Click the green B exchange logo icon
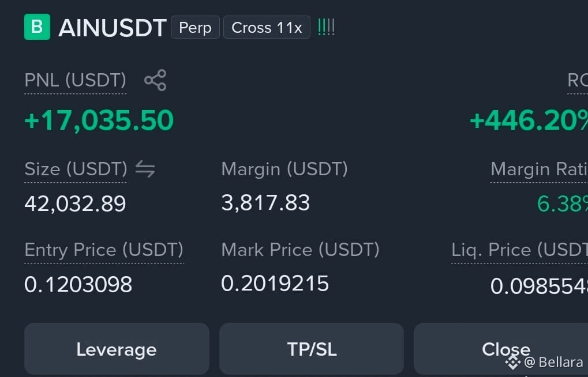The width and height of the screenshot is (588, 377). [37, 27]
